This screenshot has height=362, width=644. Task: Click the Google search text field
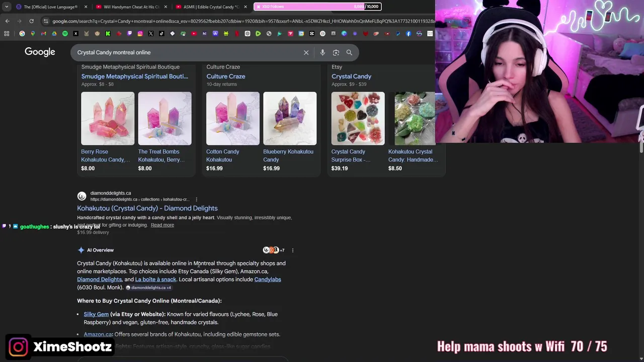(x=189, y=52)
